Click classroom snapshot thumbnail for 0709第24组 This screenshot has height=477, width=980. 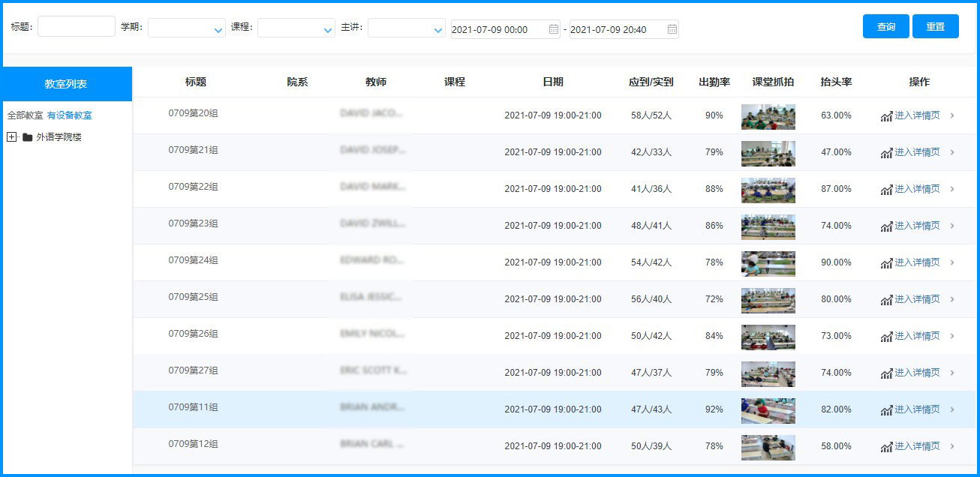point(768,263)
